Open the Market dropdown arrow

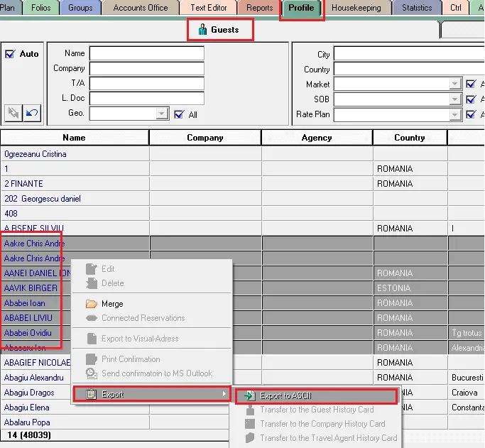(454, 84)
